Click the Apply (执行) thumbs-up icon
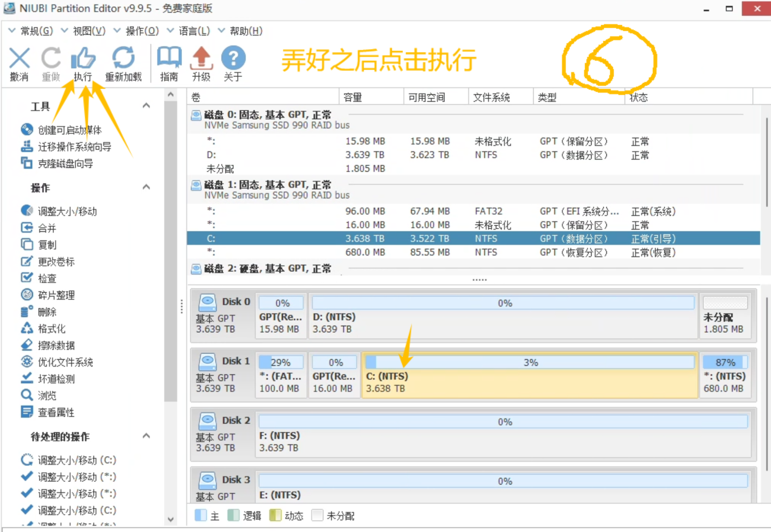This screenshot has width=771, height=532. pos(83,59)
